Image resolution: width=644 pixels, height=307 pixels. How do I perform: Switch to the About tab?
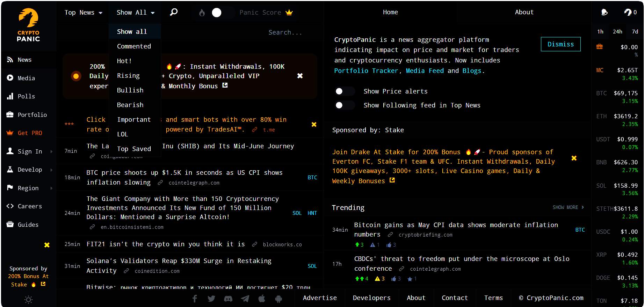click(x=524, y=12)
